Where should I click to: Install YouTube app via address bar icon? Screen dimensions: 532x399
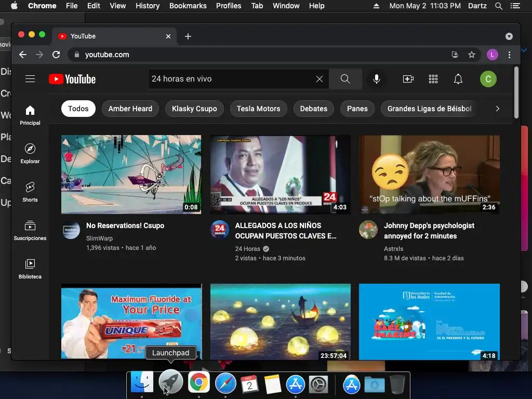[455, 55]
